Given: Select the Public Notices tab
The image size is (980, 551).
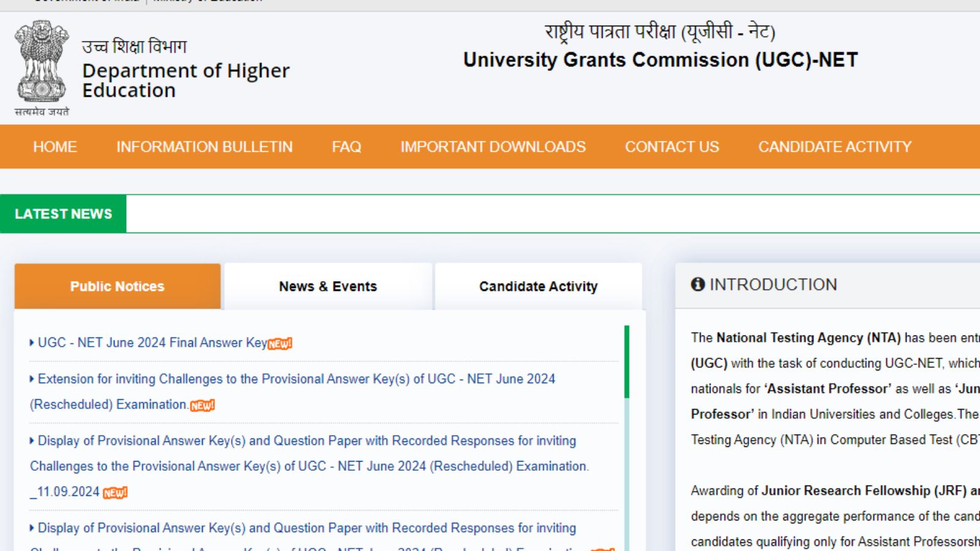Looking at the screenshot, I should click(x=116, y=285).
